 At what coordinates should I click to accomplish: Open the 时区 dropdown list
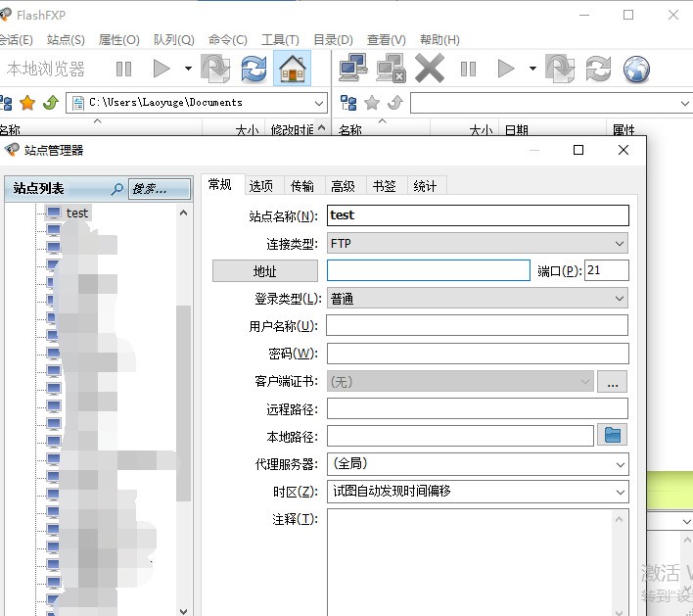point(478,491)
